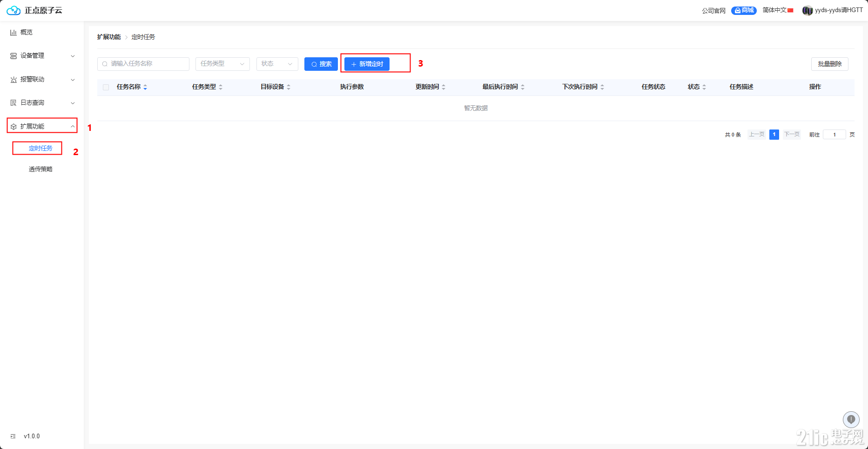The image size is (868, 449).
Task: Open the 商城 shop badge
Action: [x=744, y=10]
